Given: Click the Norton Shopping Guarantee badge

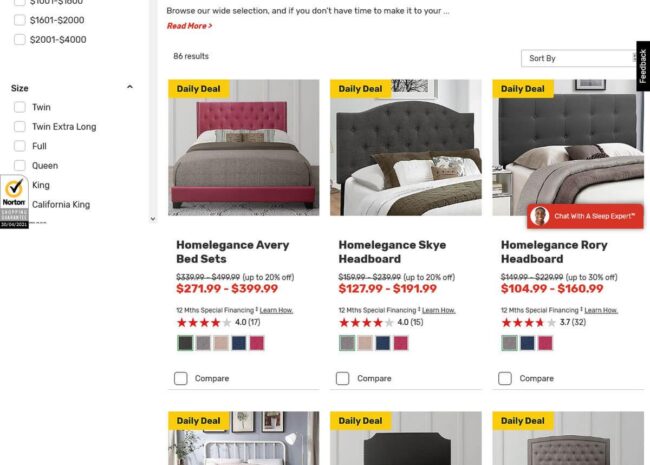Looking at the screenshot, I should pyautogui.click(x=14, y=202).
